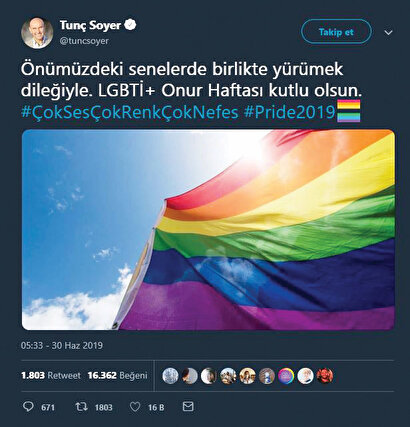This screenshot has height=427, width=410.
Task: Follow with the Takip et button
Action: (x=336, y=32)
